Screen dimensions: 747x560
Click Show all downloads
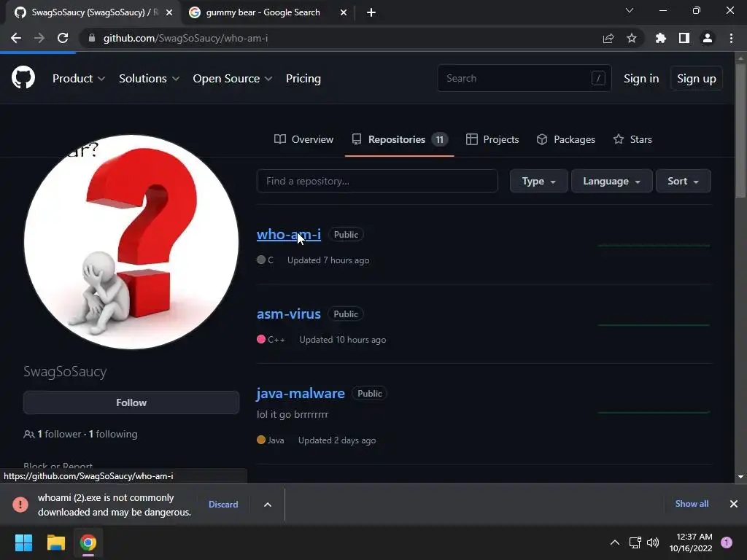click(692, 504)
